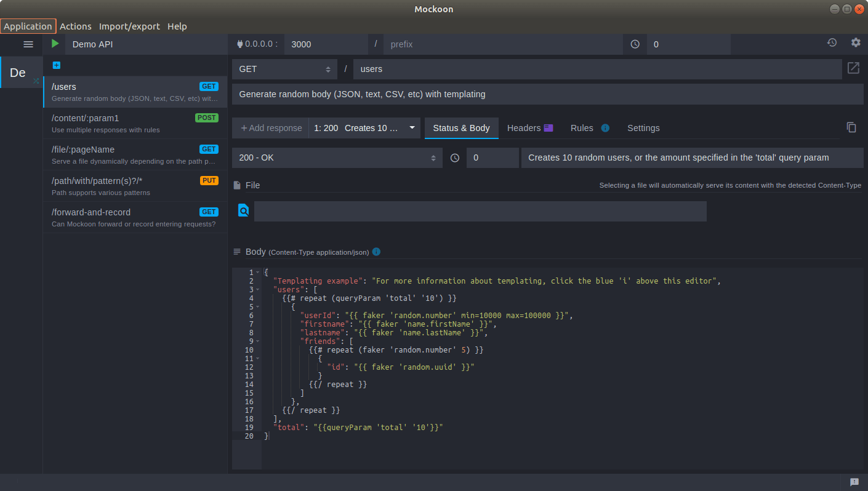The image size is (868, 491).
Task: Open environment settings gear
Action: (x=856, y=42)
